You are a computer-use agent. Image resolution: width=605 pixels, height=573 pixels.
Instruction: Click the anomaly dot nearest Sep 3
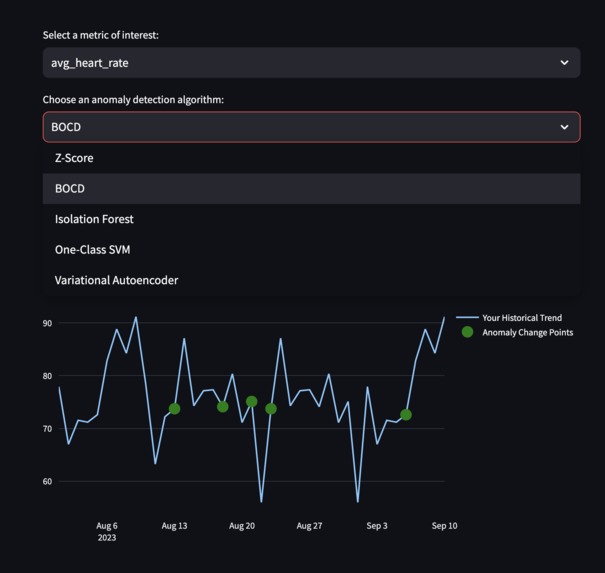(406, 415)
